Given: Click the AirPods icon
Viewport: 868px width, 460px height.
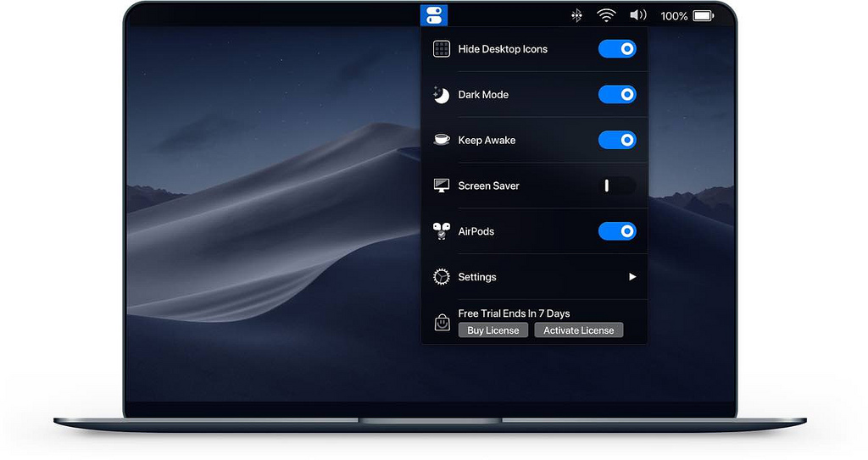Looking at the screenshot, I should pyautogui.click(x=441, y=231).
